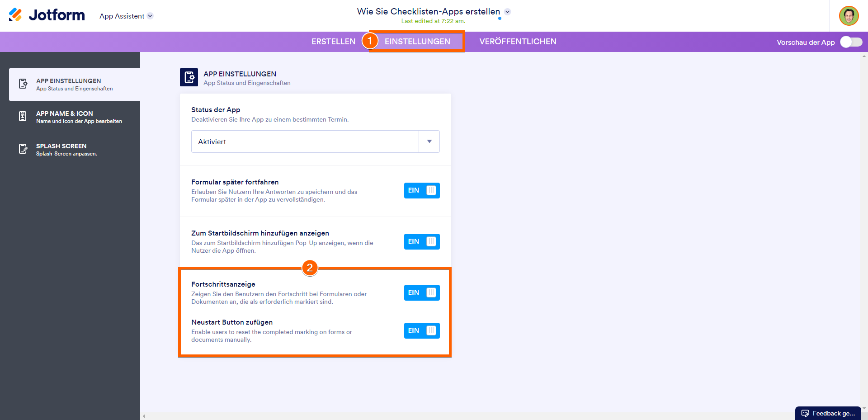Expand the app title dropdown arrow
Screen dimensions: 868x420
click(x=508, y=12)
